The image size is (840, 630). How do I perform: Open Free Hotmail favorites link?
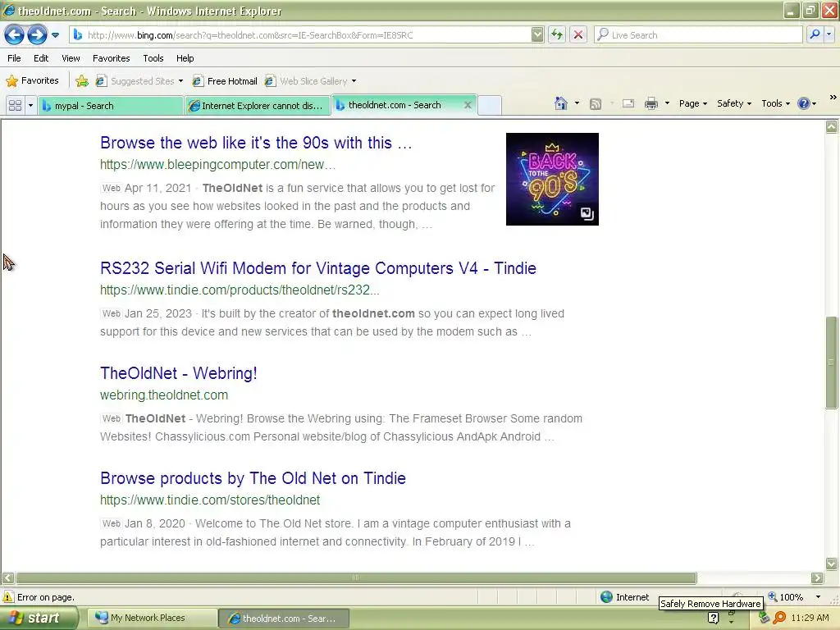225,81
